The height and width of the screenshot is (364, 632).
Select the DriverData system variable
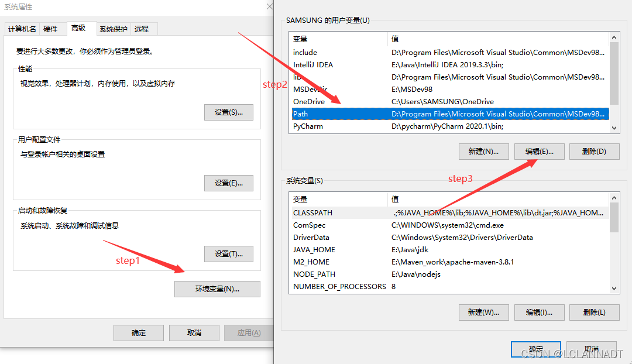450,238
